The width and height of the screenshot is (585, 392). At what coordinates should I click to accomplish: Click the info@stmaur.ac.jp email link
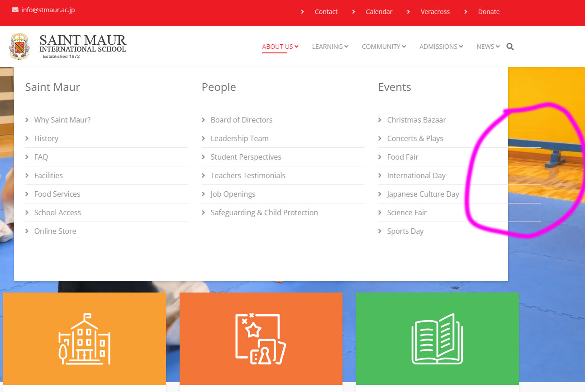(x=48, y=10)
